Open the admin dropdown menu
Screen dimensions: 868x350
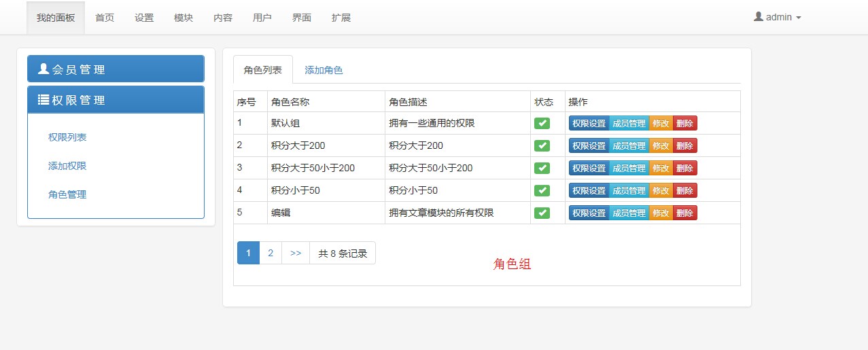(x=778, y=18)
